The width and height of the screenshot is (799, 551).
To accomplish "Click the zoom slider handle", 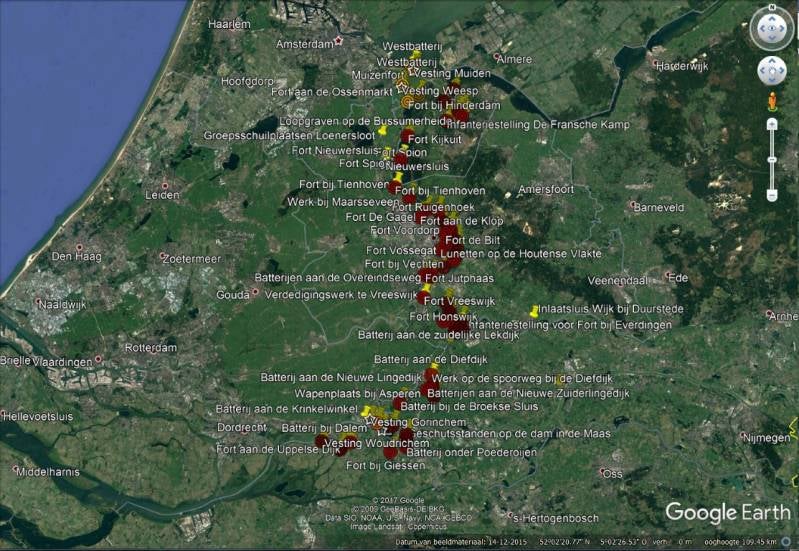I will pyautogui.click(x=773, y=160).
